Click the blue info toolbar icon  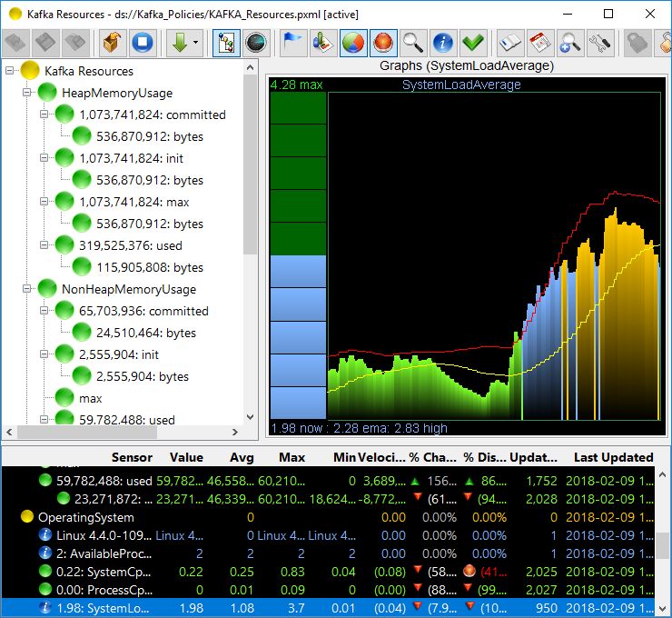click(443, 43)
